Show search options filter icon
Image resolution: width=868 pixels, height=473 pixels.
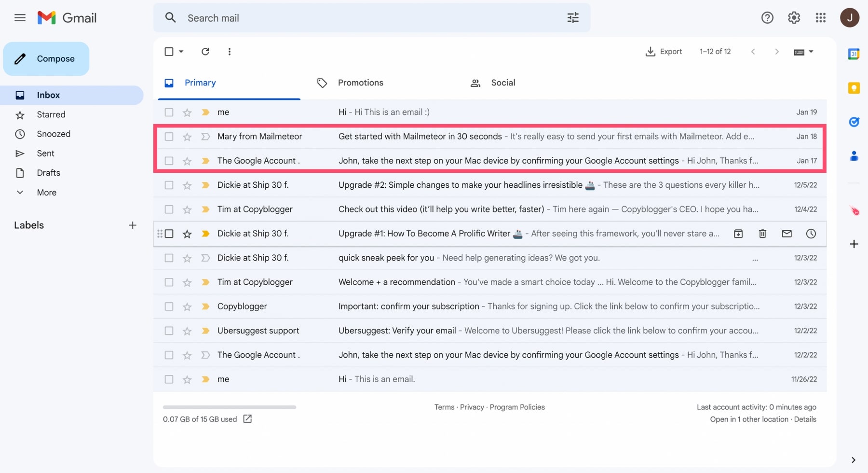tap(573, 18)
